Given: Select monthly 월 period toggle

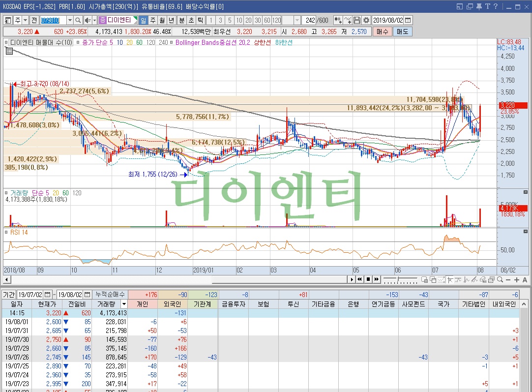Looking at the screenshot, I should pyautogui.click(x=162, y=20).
